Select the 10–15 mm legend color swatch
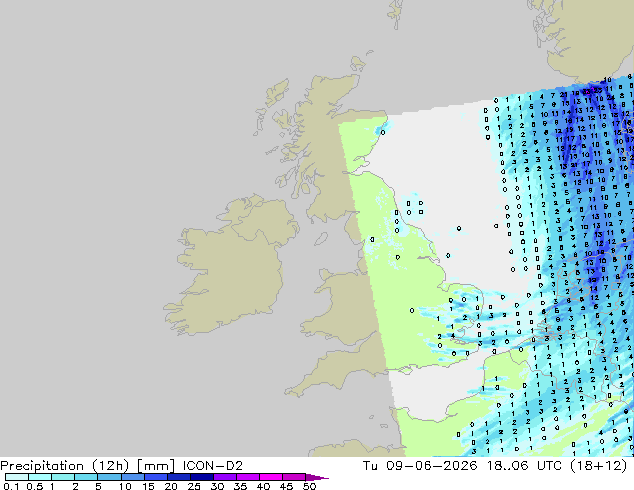 pos(132,477)
